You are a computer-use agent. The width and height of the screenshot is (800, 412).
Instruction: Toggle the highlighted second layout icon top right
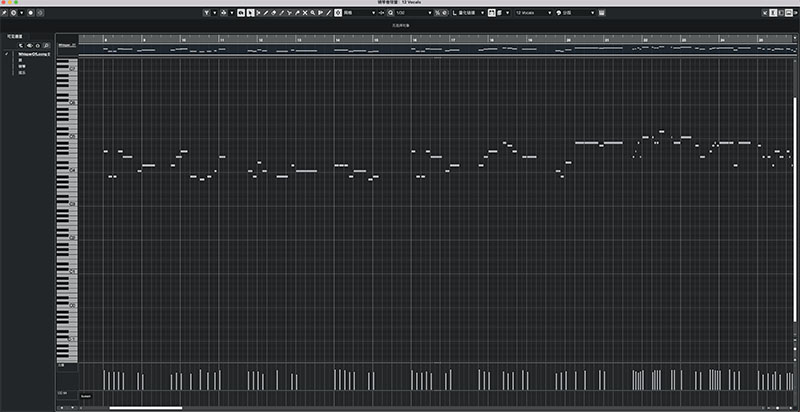tap(773, 13)
